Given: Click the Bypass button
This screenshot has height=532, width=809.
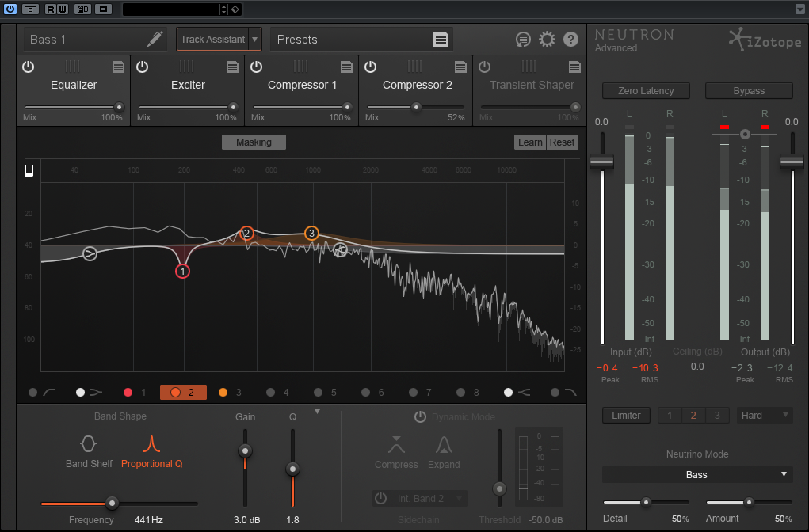Looking at the screenshot, I should (x=749, y=91).
